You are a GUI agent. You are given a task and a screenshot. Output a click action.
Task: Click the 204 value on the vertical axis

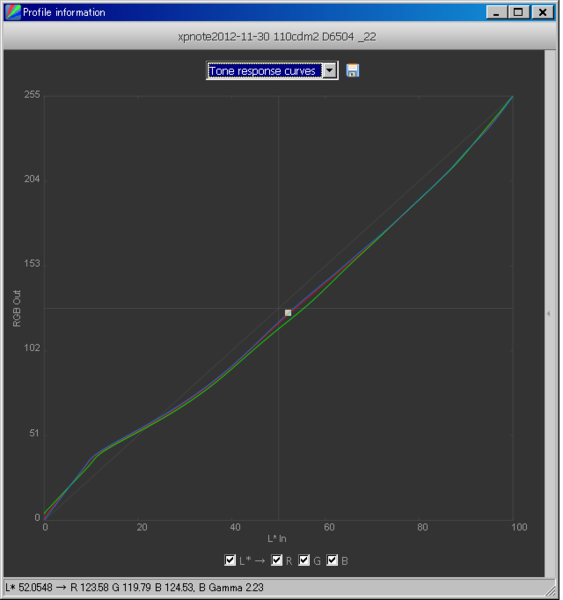tap(32, 179)
